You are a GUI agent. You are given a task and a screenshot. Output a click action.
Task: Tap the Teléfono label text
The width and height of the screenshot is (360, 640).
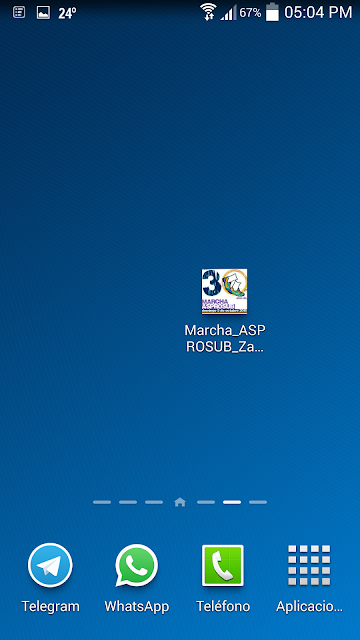pyautogui.click(x=223, y=607)
